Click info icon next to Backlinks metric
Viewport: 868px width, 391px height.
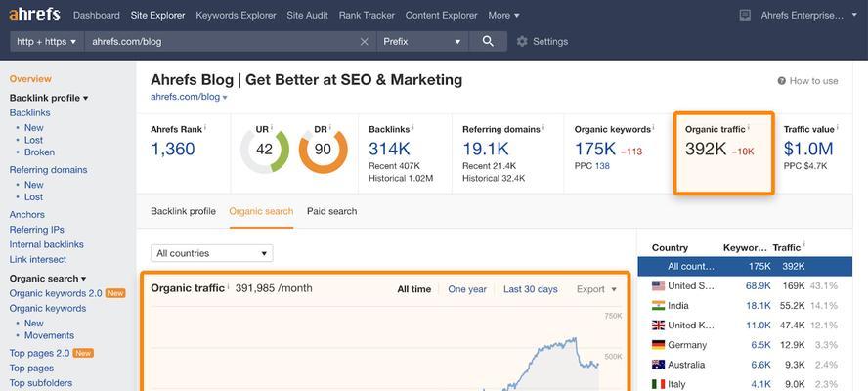[412, 127]
